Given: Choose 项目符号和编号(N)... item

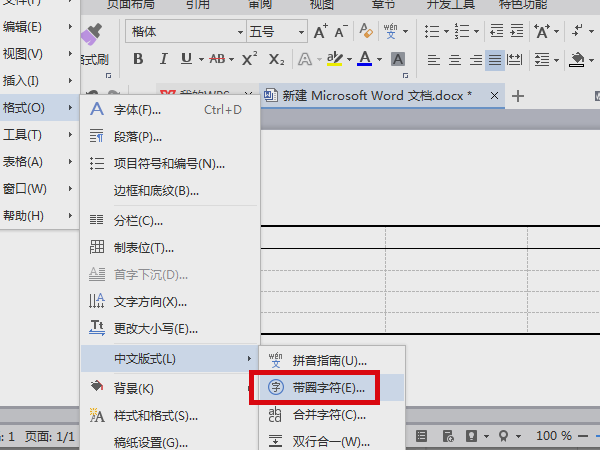Looking at the screenshot, I should point(170,164).
